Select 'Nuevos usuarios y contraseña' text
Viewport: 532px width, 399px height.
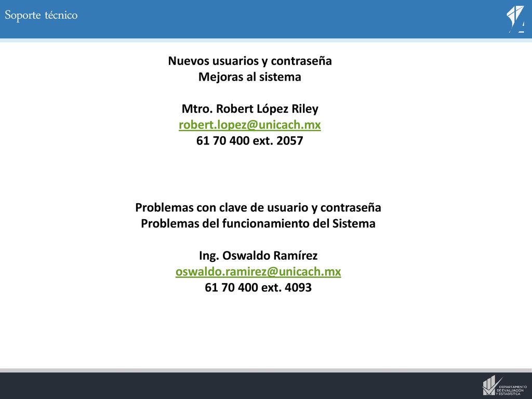(x=250, y=61)
